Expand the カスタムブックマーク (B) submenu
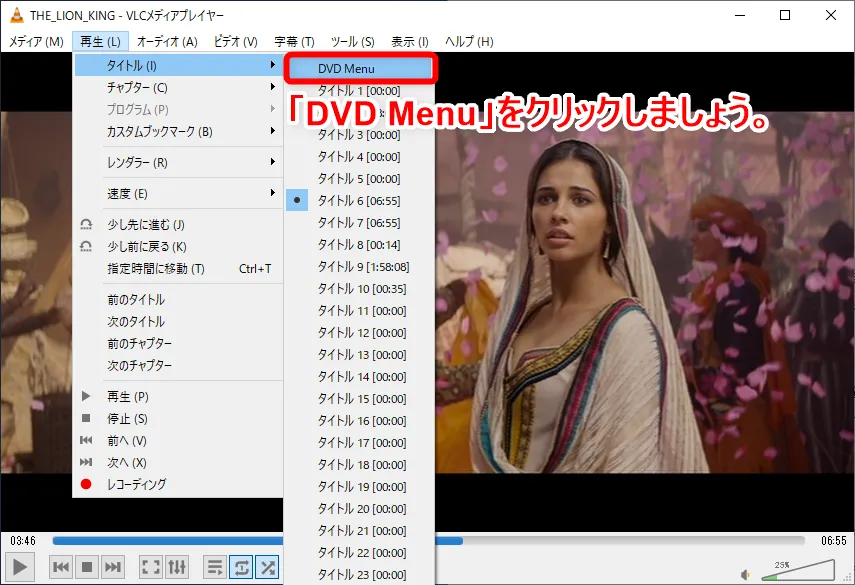855x585 pixels. 178,131
